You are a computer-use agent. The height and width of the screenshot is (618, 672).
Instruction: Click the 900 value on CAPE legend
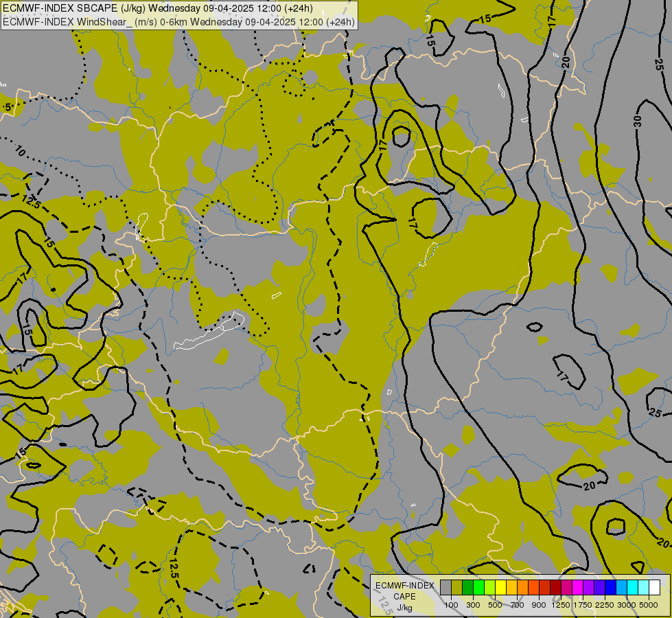[x=539, y=605]
